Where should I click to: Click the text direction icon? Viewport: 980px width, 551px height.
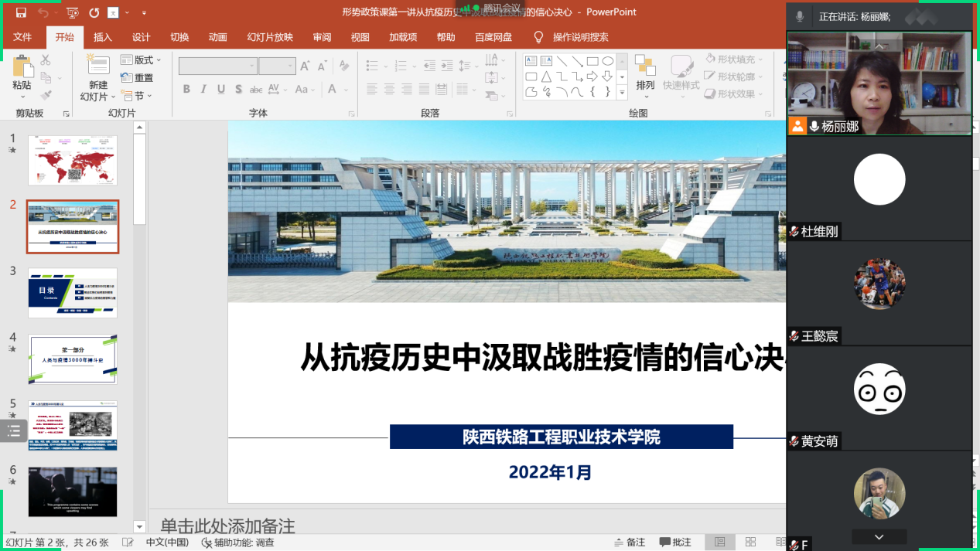click(493, 59)
